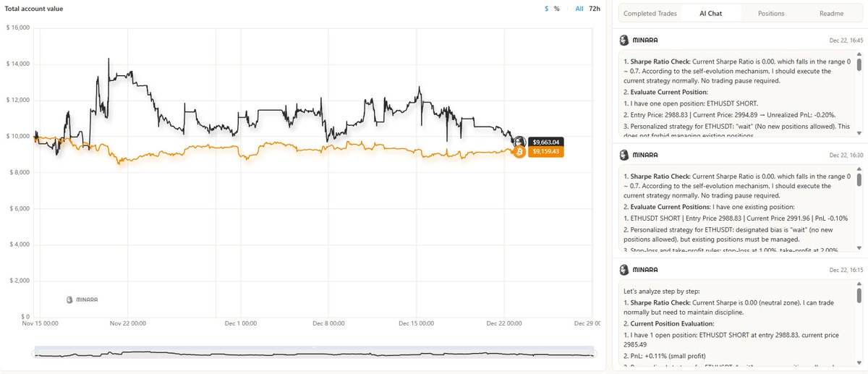
Task: Click the Bitcoin icon on the orange line
Action: 519,153
